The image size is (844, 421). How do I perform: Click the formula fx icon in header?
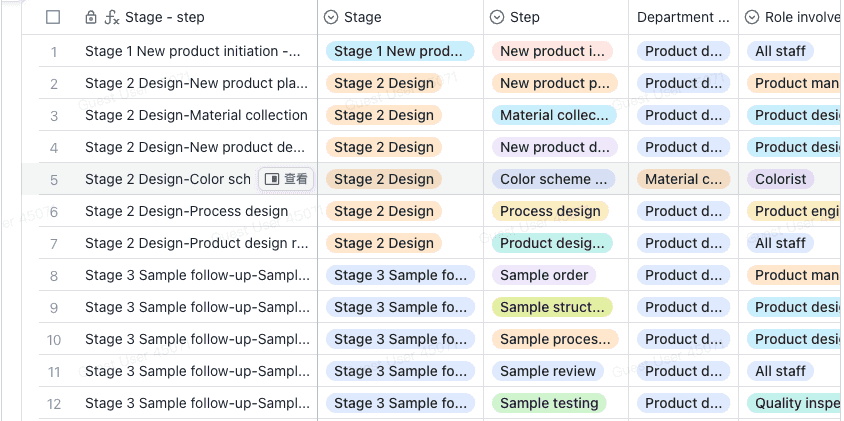pos(112,17)
